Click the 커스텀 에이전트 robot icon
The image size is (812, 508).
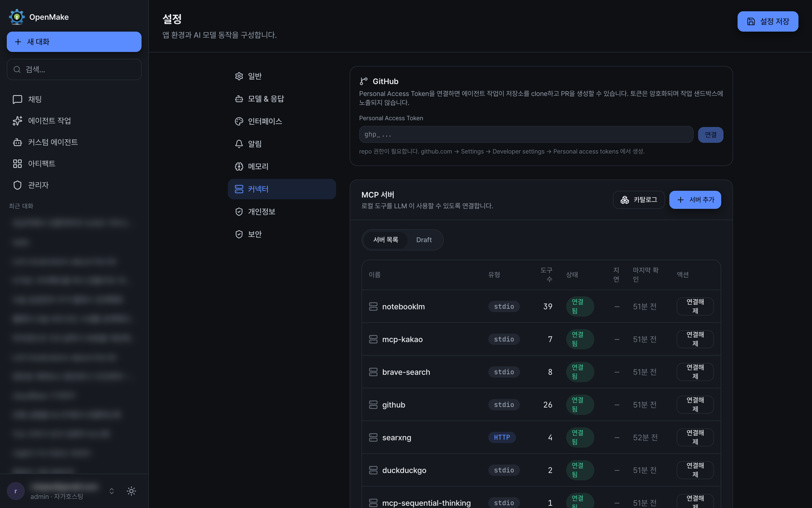point(17,142)
